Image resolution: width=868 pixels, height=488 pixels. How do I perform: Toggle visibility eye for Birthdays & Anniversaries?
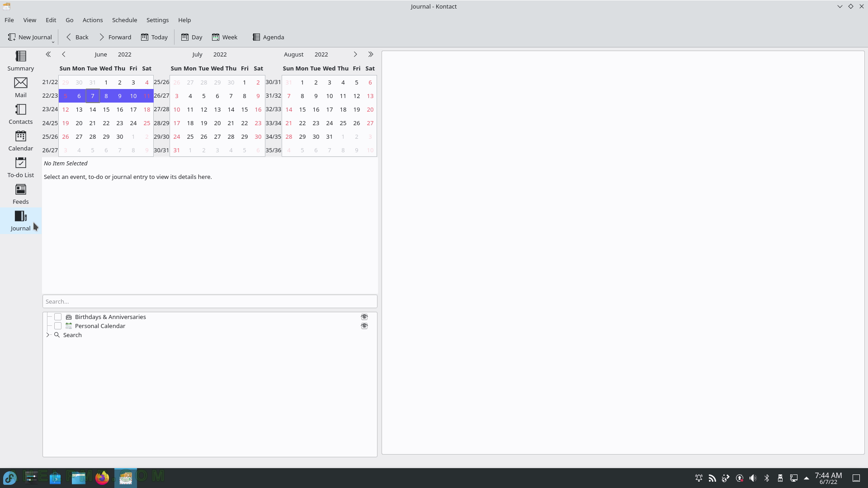coord(364,317)
